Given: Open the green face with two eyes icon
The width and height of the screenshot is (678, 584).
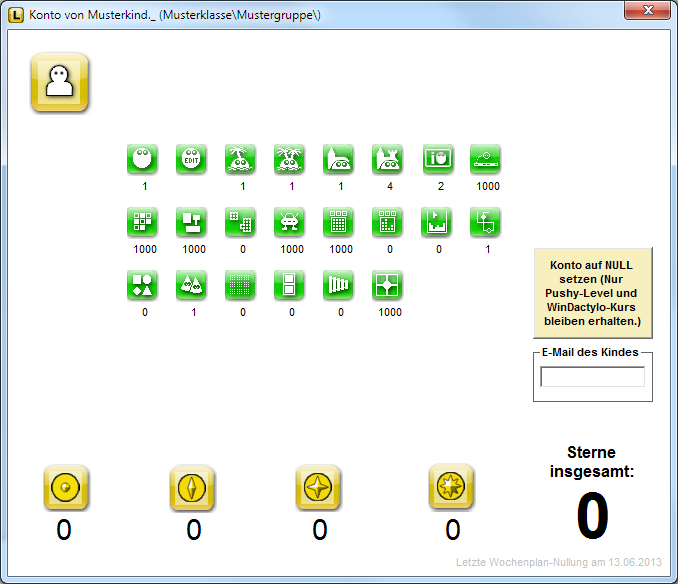Looking at the screenshot, I should [143, 158].
